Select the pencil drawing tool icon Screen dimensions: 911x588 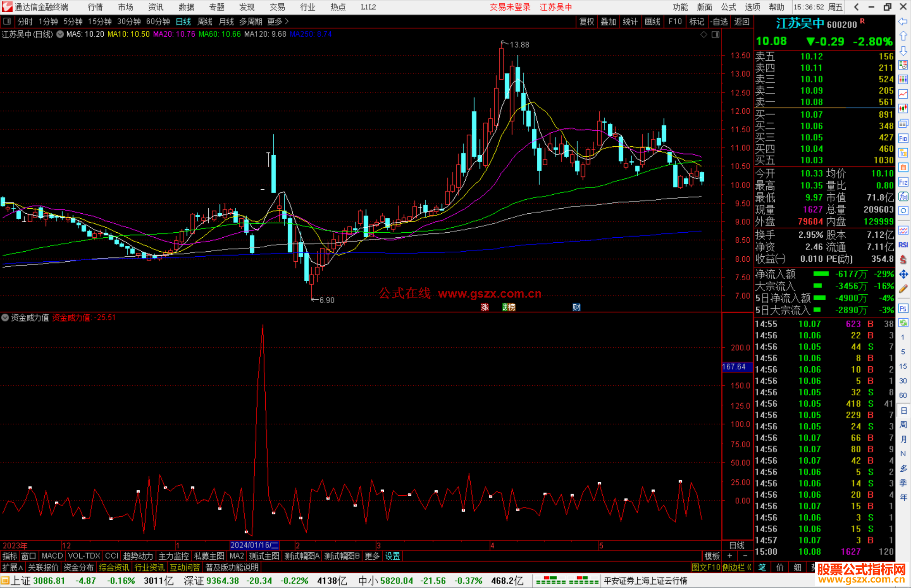click(x=903, y=289)
